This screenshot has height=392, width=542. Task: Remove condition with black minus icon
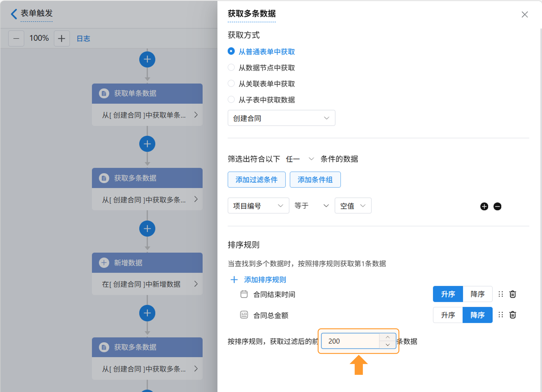[497, 206]
